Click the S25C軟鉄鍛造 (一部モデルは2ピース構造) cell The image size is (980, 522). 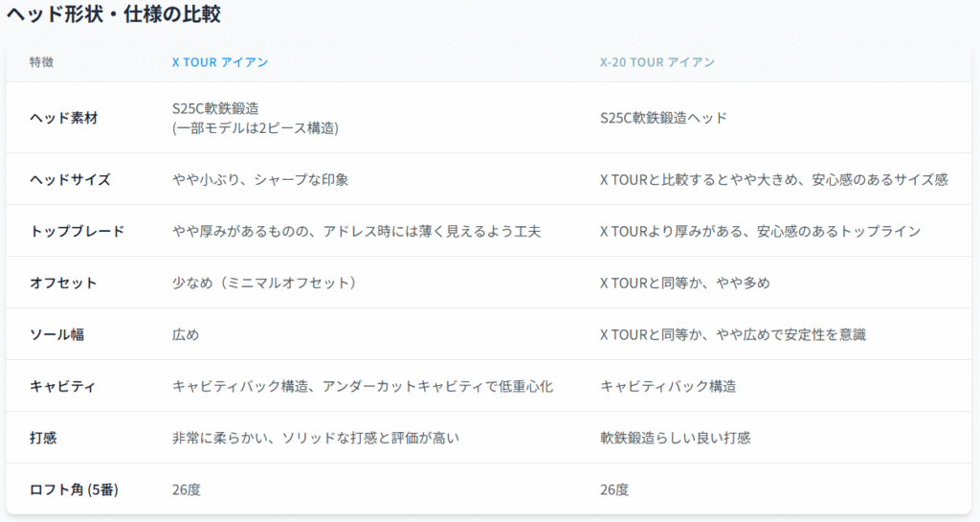(x=255, y=118)
